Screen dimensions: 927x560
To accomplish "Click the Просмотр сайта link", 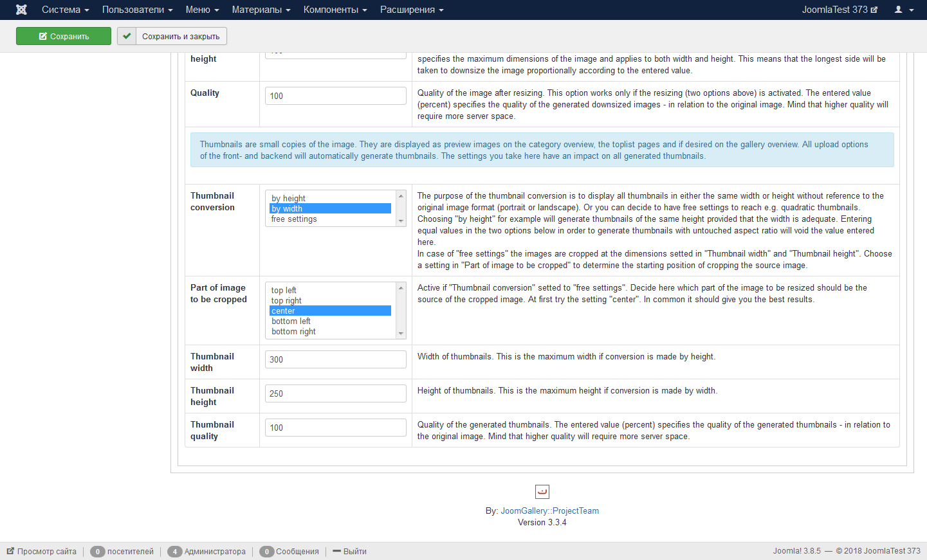I will [x=47, y=552].
